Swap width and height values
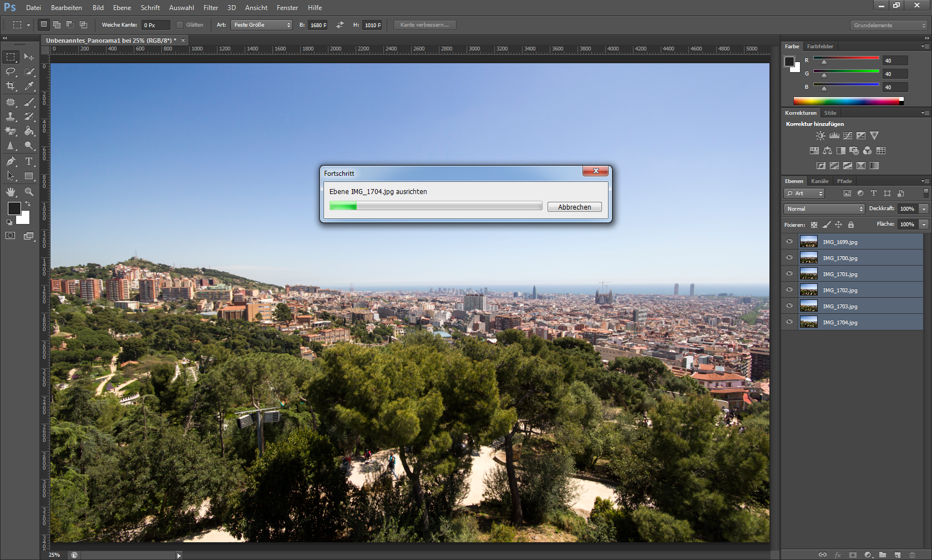 (340, 25)
